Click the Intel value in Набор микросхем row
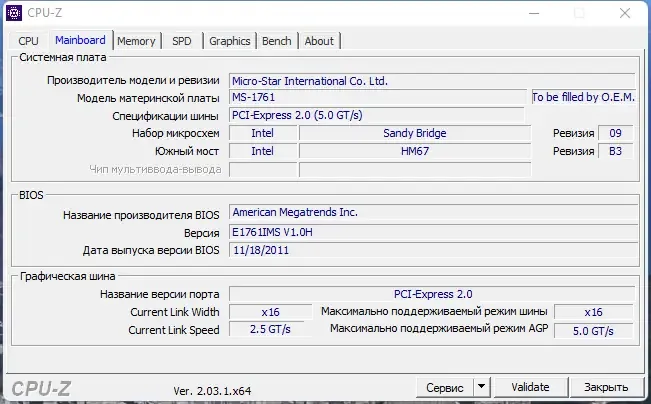Viewport: 651px width, 404px height. coord(263,133)
